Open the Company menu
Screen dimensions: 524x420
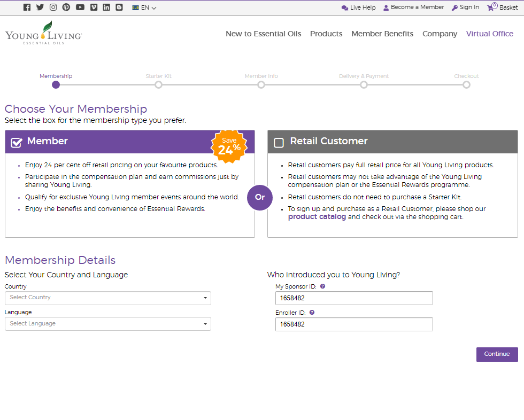[x=440, y=34]
